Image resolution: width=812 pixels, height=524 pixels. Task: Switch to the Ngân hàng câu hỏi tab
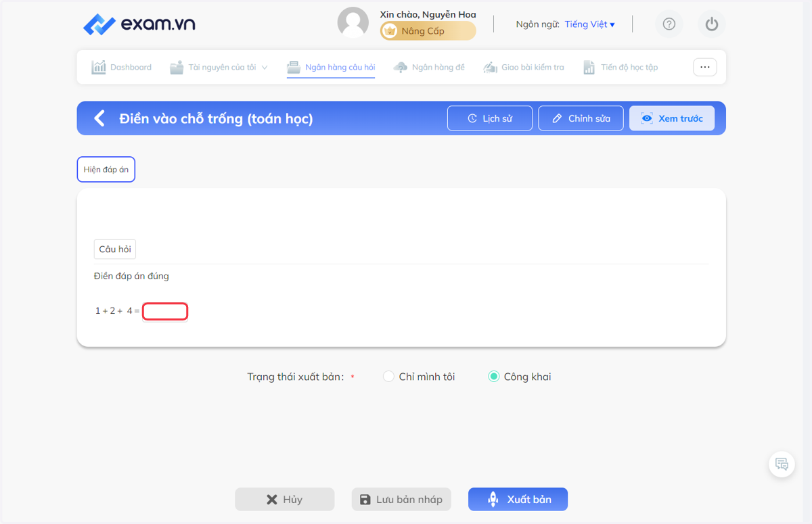coord(331,67)
